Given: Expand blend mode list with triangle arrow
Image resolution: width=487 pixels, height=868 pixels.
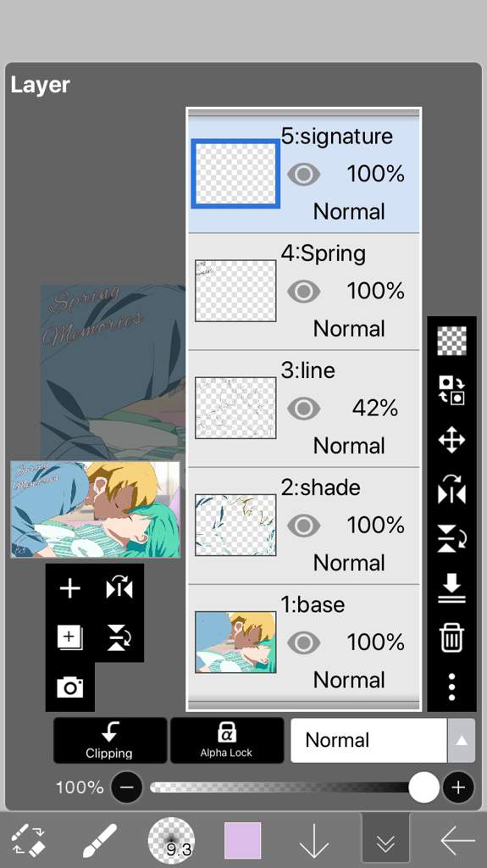Looking at the screenshot, I should [461, 740].
